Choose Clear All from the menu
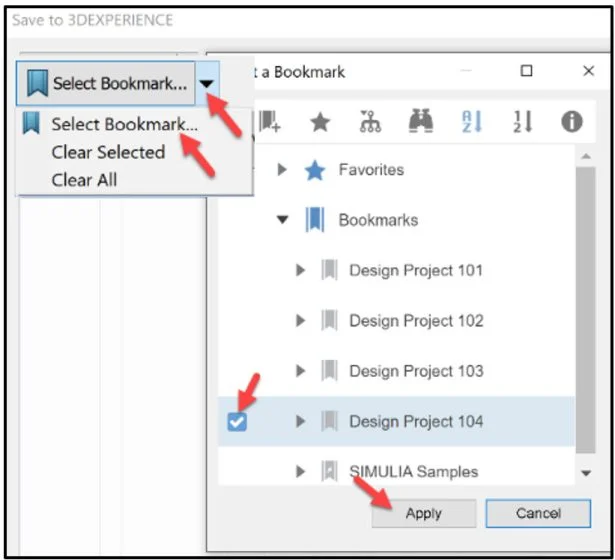This screenshot has height=560, width=615. pyautogui.click(x=85, y=180)
